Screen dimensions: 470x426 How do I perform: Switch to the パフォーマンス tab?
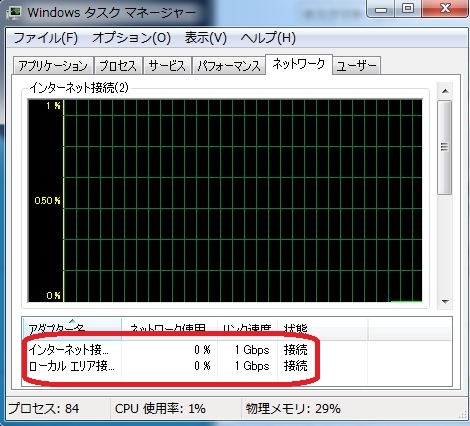tap(229, 65)
